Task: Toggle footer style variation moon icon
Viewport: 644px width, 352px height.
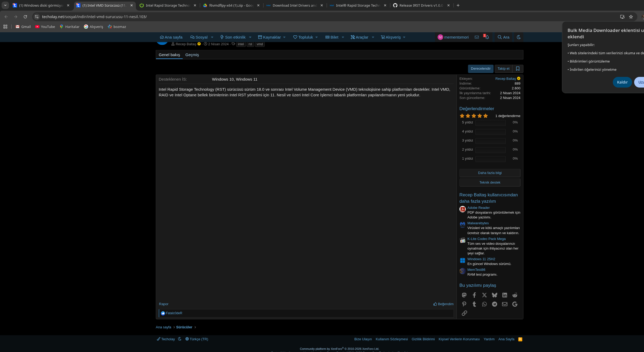Action: (179, 339)
